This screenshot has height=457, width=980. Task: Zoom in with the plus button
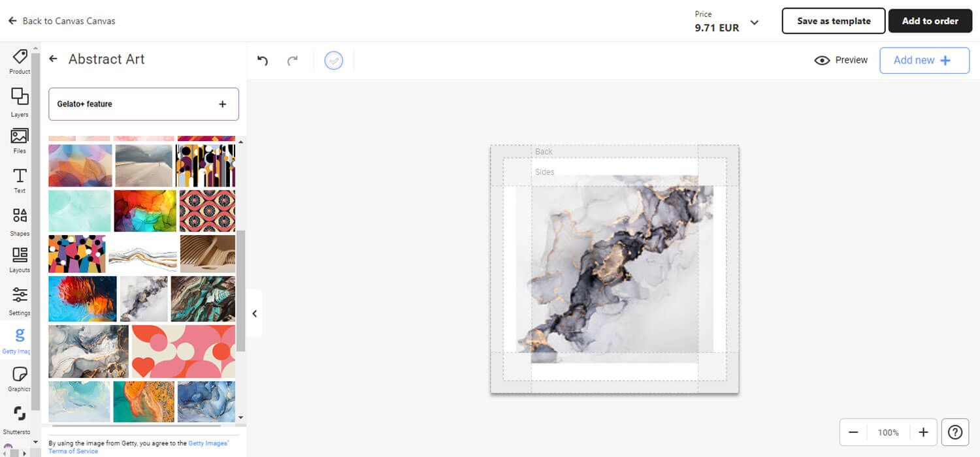click(x=923, y=432)
